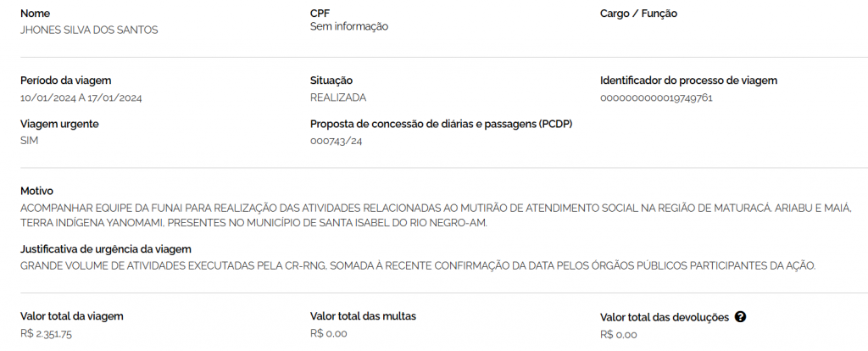Click the Proposta de concessão de diárias label
The width and height of the screenshot is (868, 351).
441,124
